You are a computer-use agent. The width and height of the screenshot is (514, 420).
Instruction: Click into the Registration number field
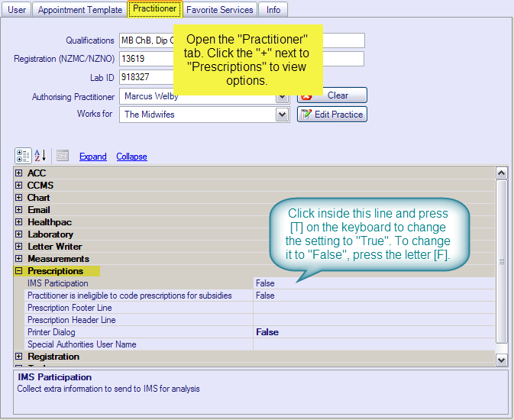pyautogui.click(x=147, y=59)
